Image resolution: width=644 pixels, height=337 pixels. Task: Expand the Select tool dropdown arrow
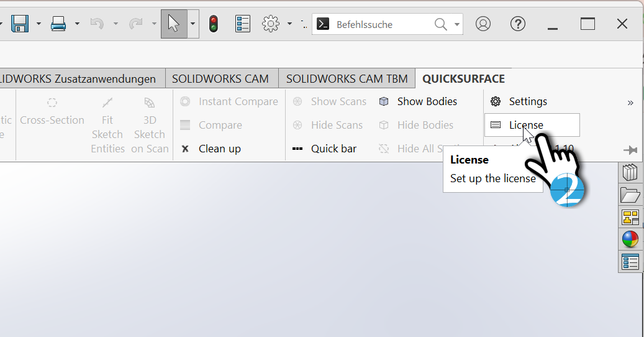coord(193,24)
